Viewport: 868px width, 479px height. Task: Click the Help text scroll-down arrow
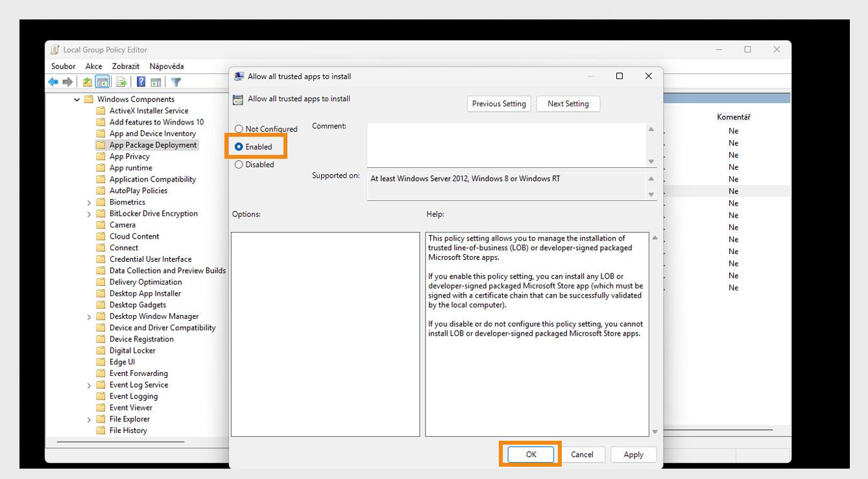click(655, 432)
